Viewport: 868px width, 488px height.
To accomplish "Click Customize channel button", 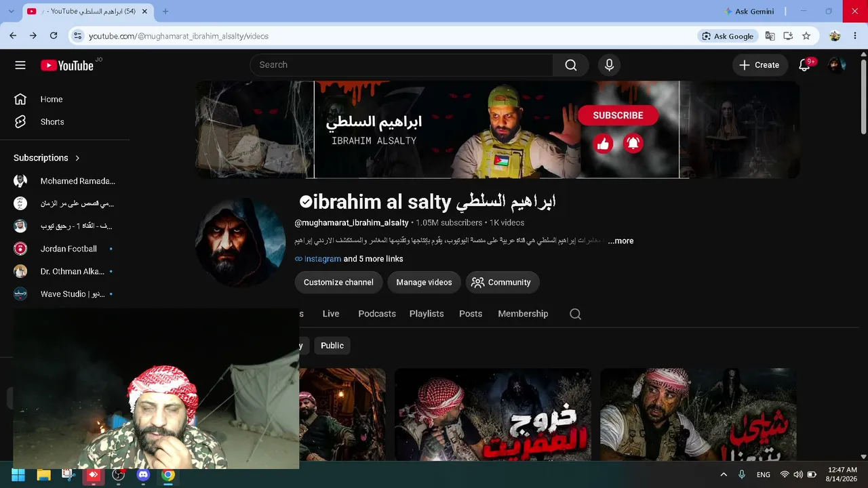I will [338, 283].
